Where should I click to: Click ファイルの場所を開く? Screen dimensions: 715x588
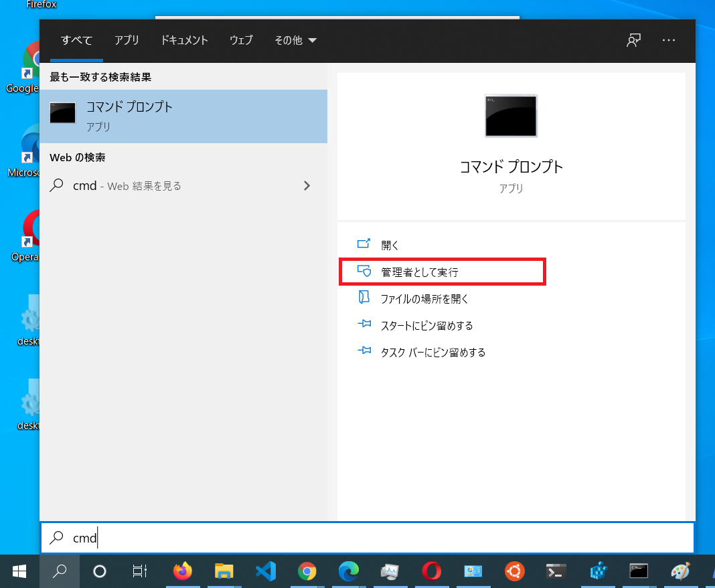click(x=424, y=299)
